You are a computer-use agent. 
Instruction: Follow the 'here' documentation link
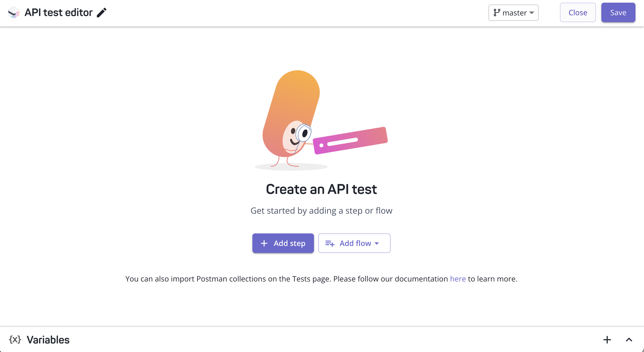(458, 279)
